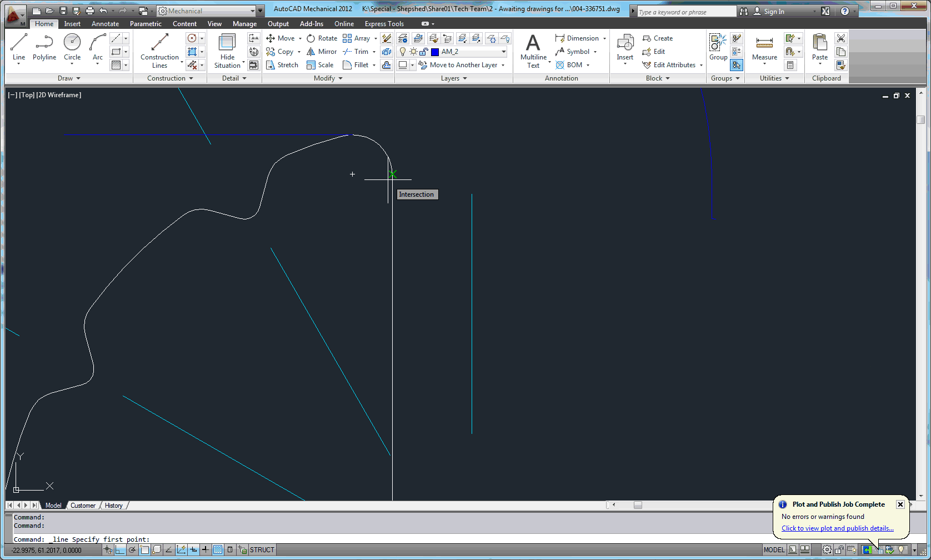Toggle layer lock in the Layers panel
This screenshot has height=560, width=931.
click(423, 52)
